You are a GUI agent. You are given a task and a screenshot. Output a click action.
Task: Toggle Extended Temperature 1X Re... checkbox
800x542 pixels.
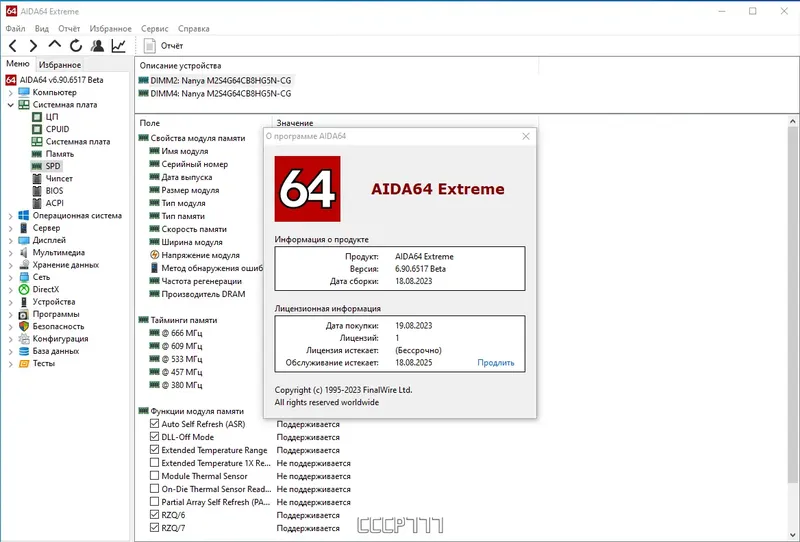pyautogui.click(x=155, y=462)
